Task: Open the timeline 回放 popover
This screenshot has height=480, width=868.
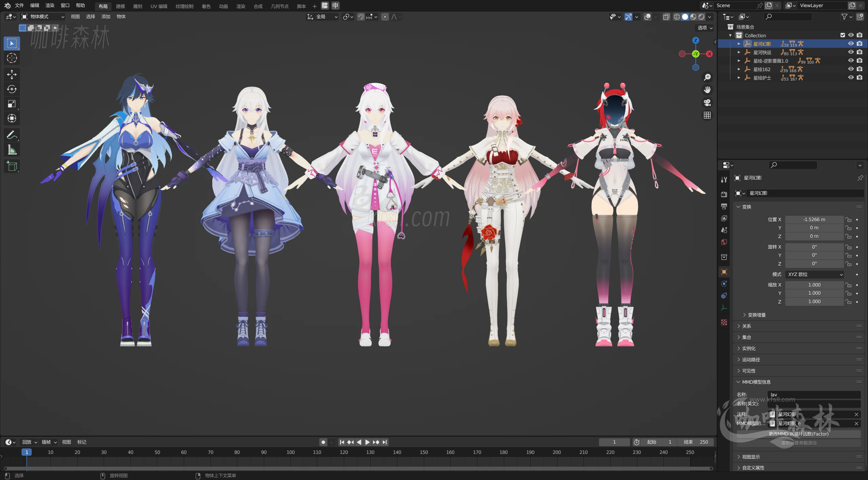Action: point(29,442)
